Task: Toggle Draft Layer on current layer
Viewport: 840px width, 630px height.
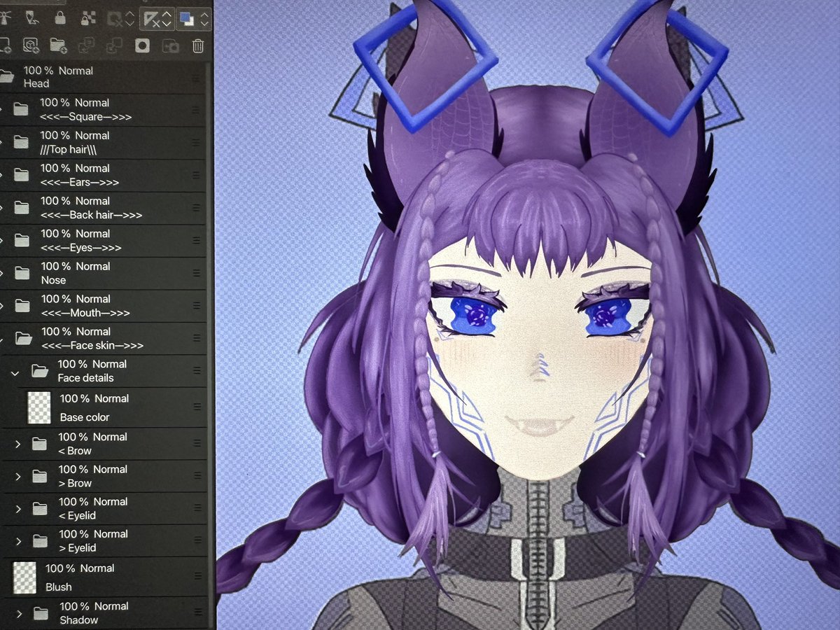Action: [31, 17]
